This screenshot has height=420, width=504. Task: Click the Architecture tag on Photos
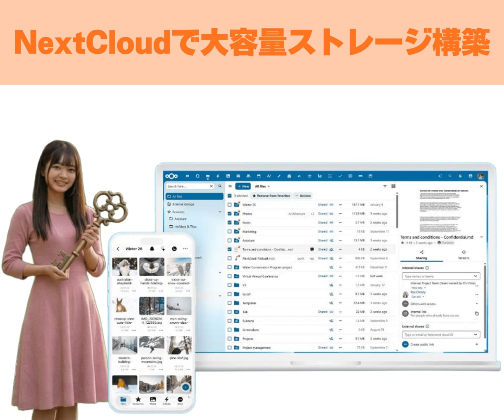pyautogui.click(x=297, y=214)
